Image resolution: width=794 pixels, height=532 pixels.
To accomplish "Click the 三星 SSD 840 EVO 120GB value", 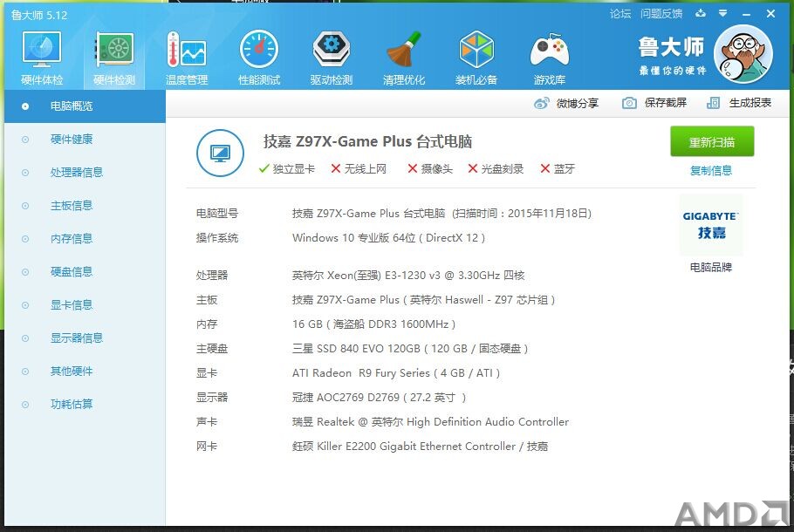I will (410, 349).
